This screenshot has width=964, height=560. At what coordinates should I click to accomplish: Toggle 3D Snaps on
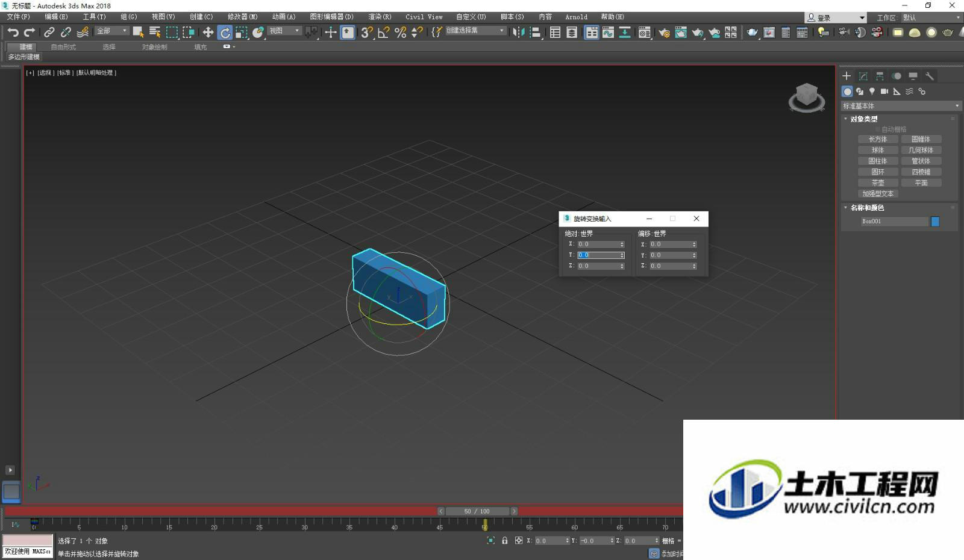(366, 32)
